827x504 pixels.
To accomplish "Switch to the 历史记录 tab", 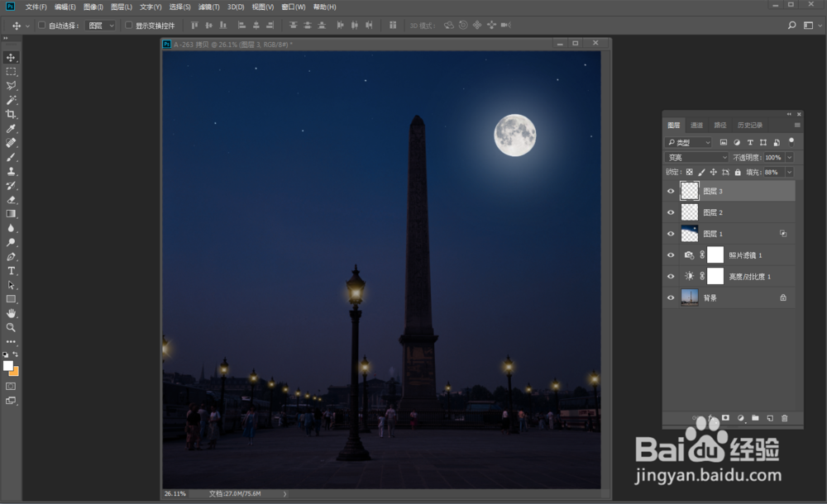I will [x=750, y=125].
